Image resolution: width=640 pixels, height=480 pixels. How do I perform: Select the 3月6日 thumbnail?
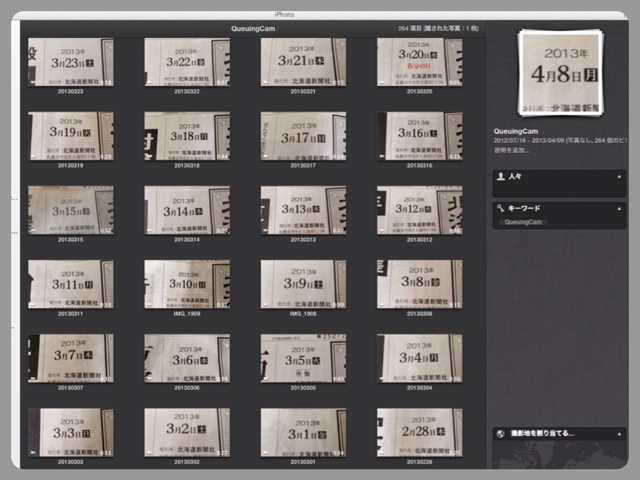tap(187, 358)
